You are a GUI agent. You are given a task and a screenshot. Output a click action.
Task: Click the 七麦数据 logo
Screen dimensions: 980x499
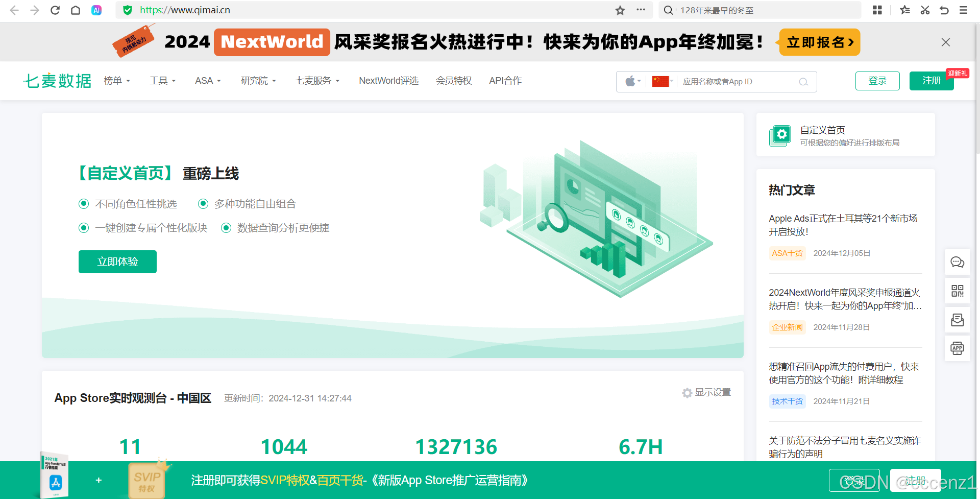[58, 81]
